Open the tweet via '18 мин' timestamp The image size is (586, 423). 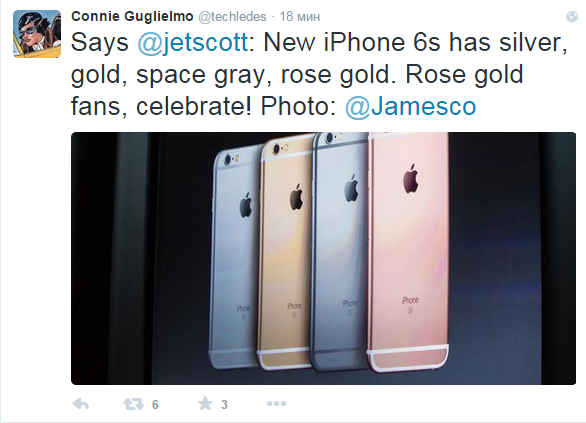tap(300, 16)
